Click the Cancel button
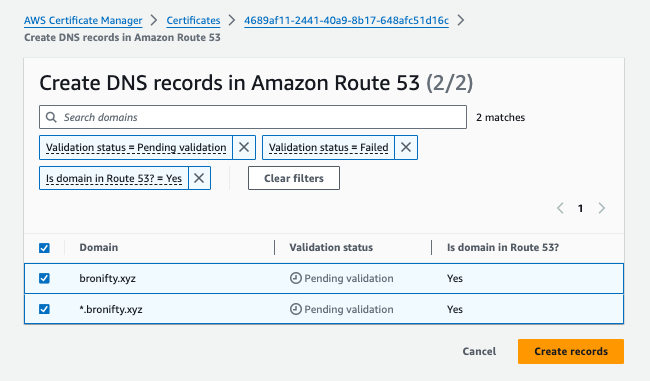 coord(479,352)
